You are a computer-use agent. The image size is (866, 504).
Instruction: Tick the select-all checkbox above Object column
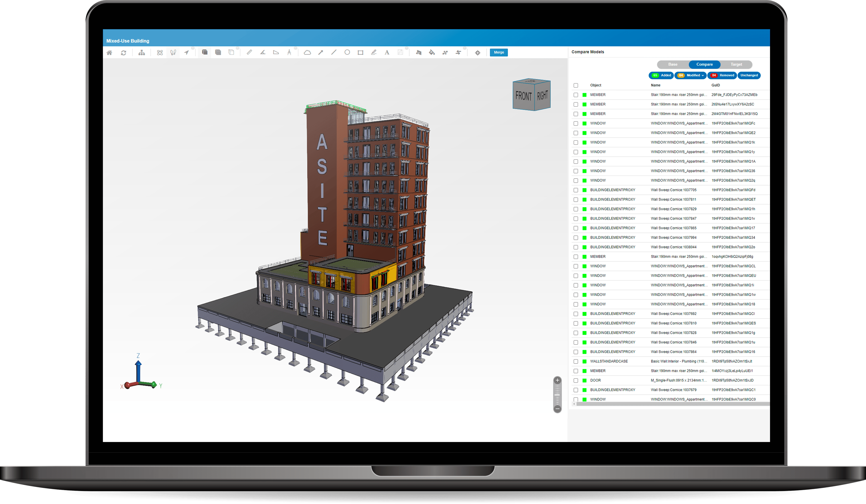(x=576, y=85)
